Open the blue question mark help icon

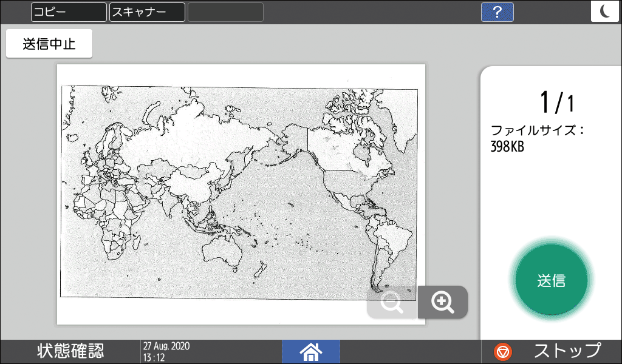pyautogui.click(x=497, y=12)
